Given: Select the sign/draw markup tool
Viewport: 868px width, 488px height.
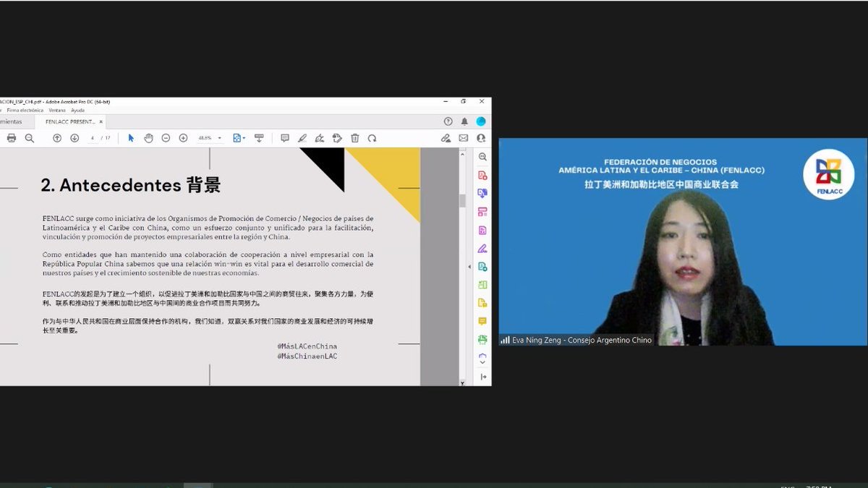Looking at the screenshot, I should tap(320, 138).
